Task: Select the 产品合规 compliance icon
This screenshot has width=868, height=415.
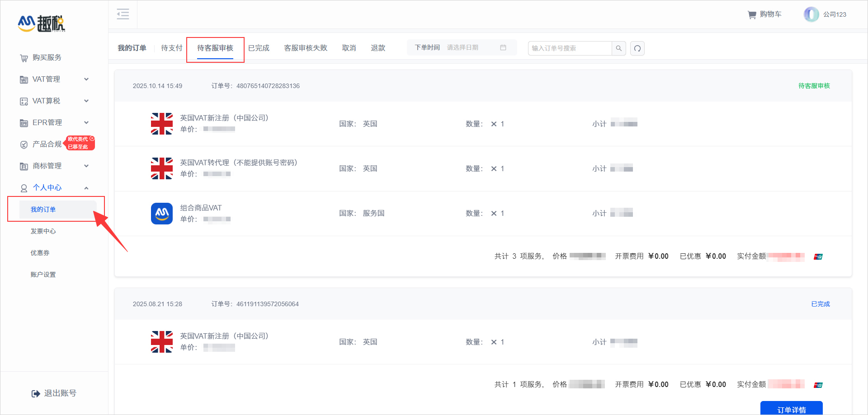Action: pyautogui.click(x=24, y=144)
